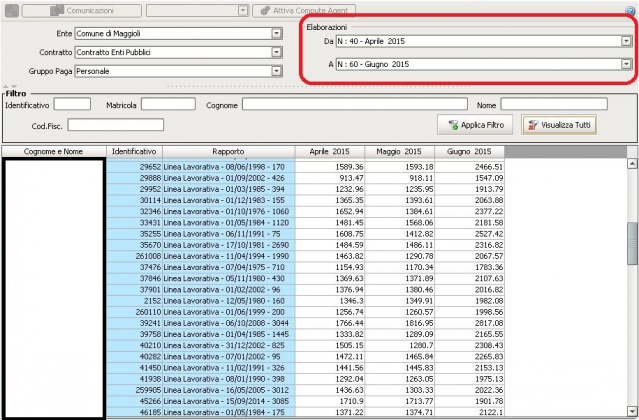Select Linea Lavorativa - 17/10/1981 - 2690
This screenshot has width=639, height=420.
click(x=229, y=245)
